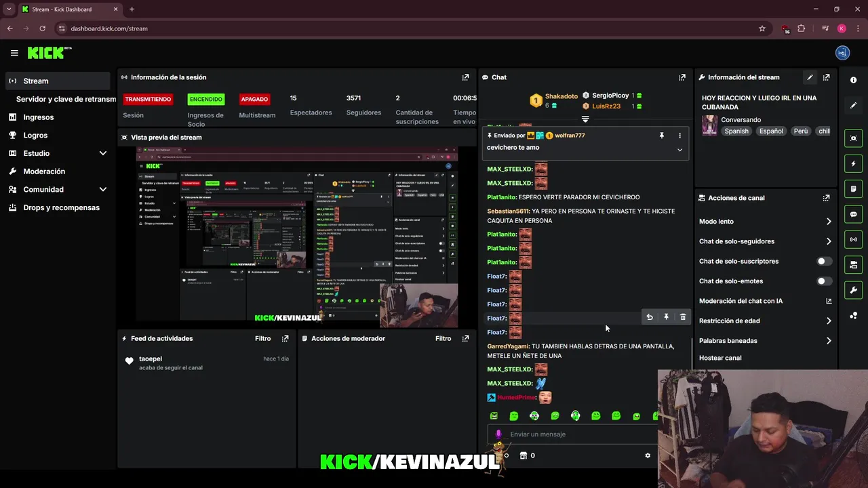Open GarredYagami's username in chat

click(508, 346)
